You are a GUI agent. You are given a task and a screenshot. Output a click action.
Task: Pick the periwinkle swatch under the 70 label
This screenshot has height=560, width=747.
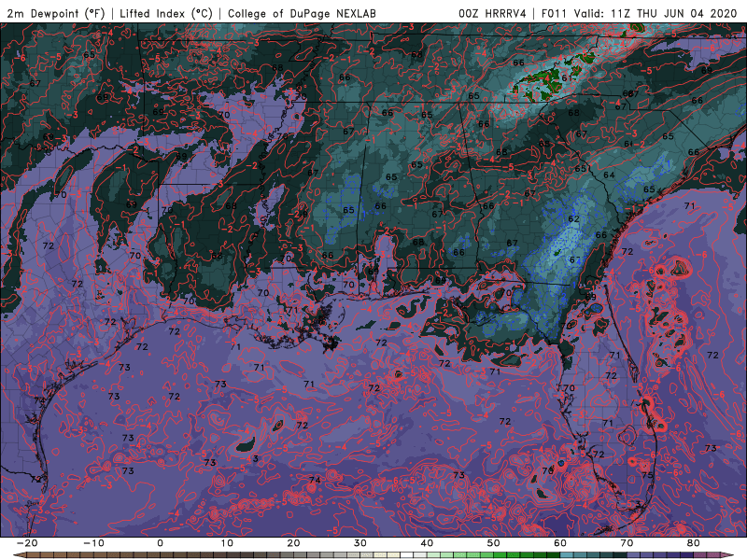(634, 554)
